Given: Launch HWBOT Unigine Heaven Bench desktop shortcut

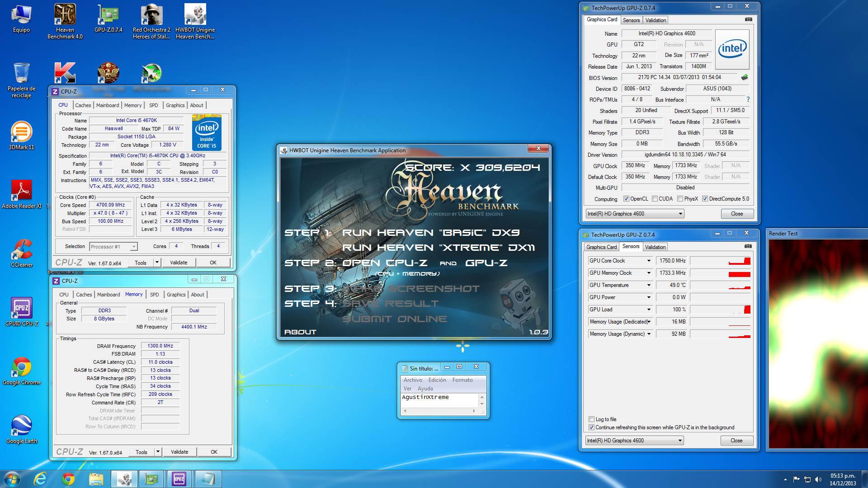Looking at the screenshot, I should coord(195,21).
